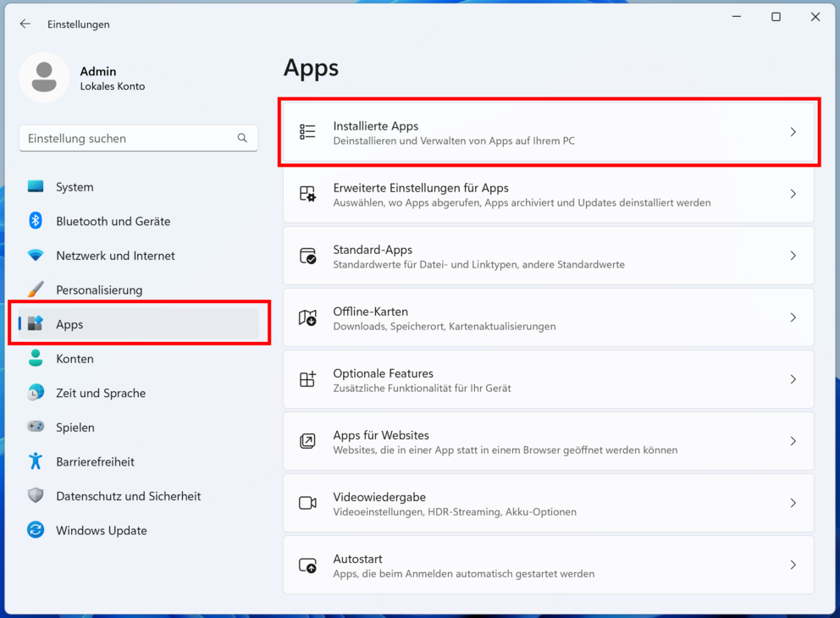The width and height of the screenshot is (840, 618).
Task: Click the search magnifier icon
Action: click(x=242, y=138)
